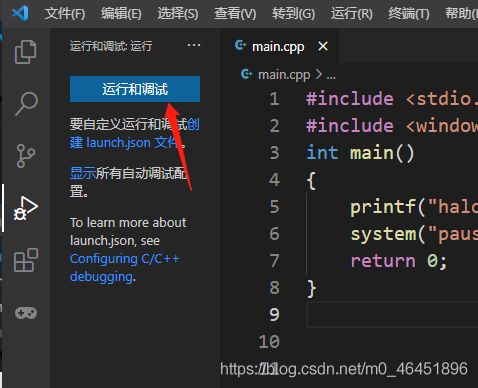Click the 创建 launch.json 文件 link

click(135, 133)
